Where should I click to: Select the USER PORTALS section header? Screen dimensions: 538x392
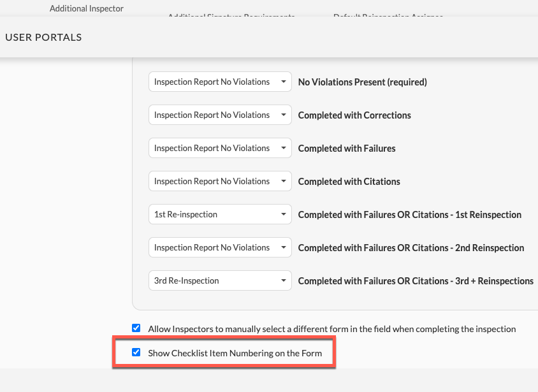tap(43, 38)
